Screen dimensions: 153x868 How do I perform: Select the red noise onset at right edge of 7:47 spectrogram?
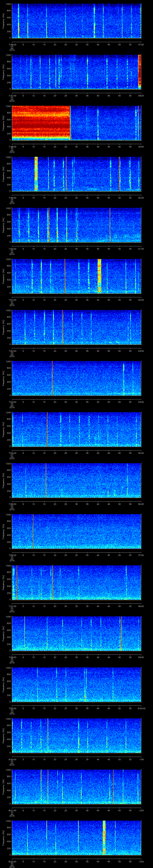pos(140,72)
